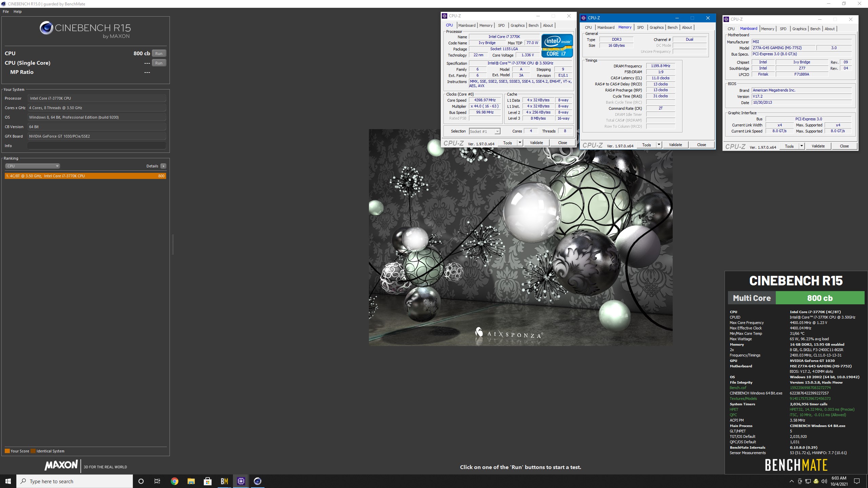Open Bench tab in middle CPU-Z window

pyautogui.click(x=672, y=27)
